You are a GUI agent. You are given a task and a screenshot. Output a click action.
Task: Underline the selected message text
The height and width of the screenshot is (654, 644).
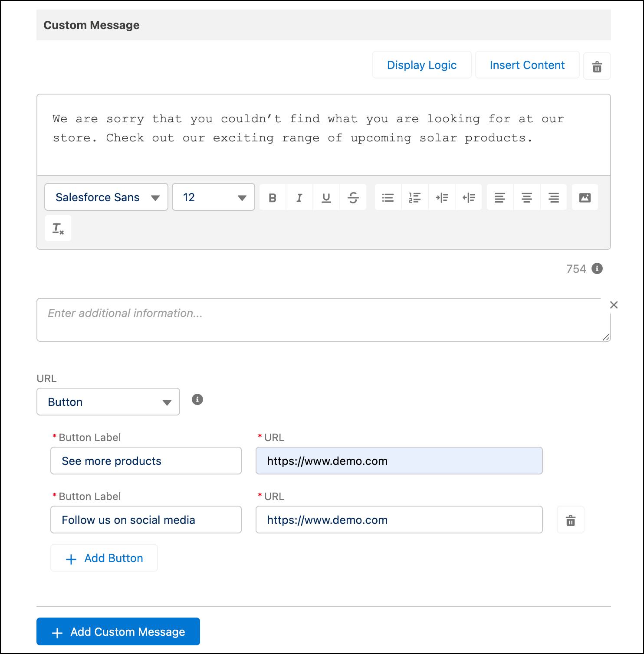(326, 197)
